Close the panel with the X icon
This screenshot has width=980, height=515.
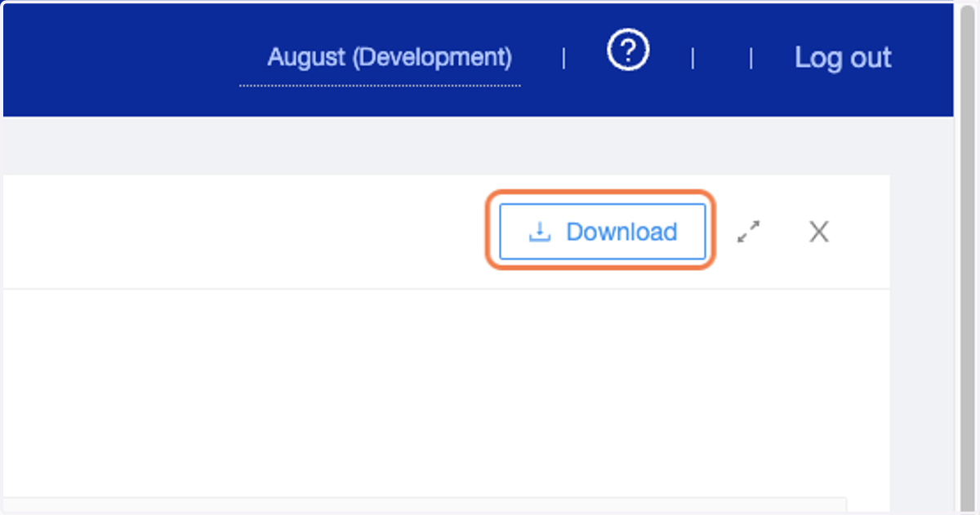(818, 232)
